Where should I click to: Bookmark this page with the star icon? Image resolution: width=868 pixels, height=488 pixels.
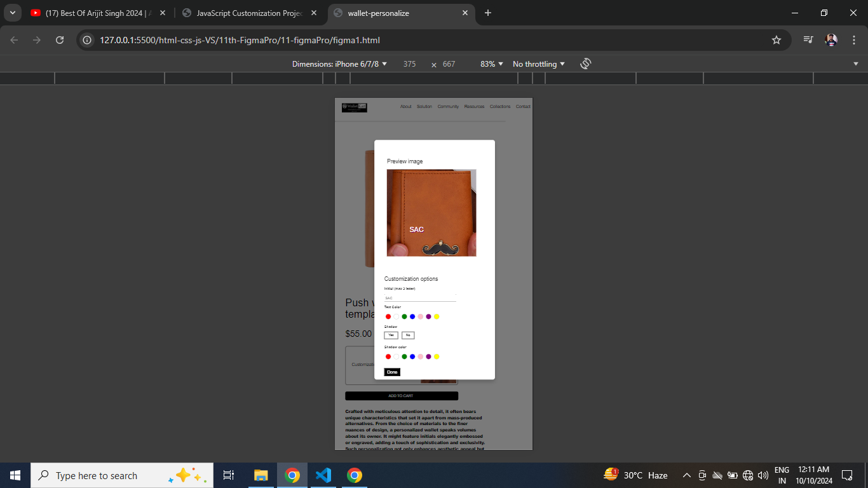[x=776, y=40]
